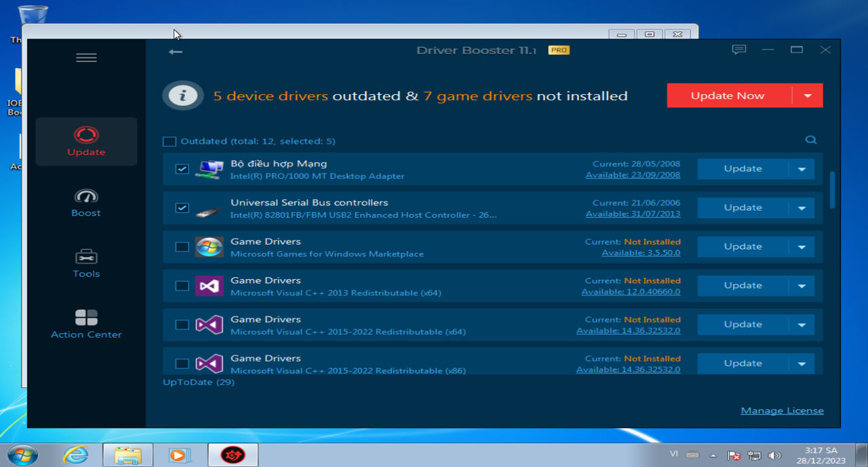
Task: Update the Intel USB2 Enhanced Host Controller
Action: tap(743, 208)
